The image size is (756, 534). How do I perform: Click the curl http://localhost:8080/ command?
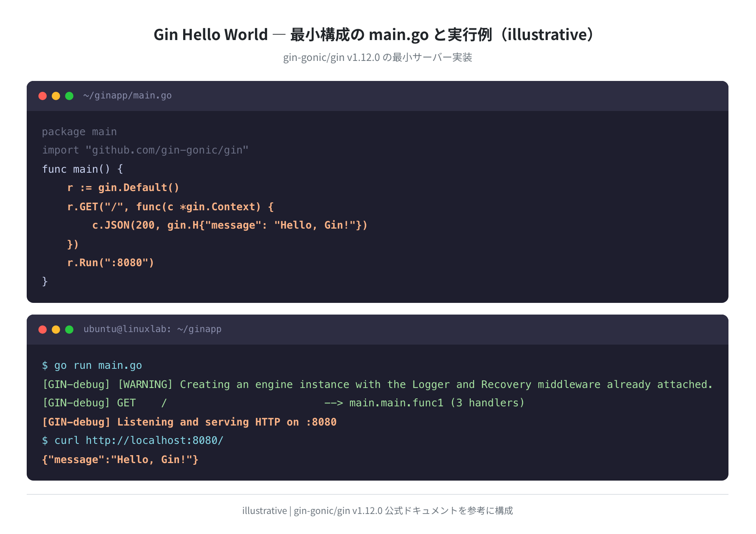133,441
